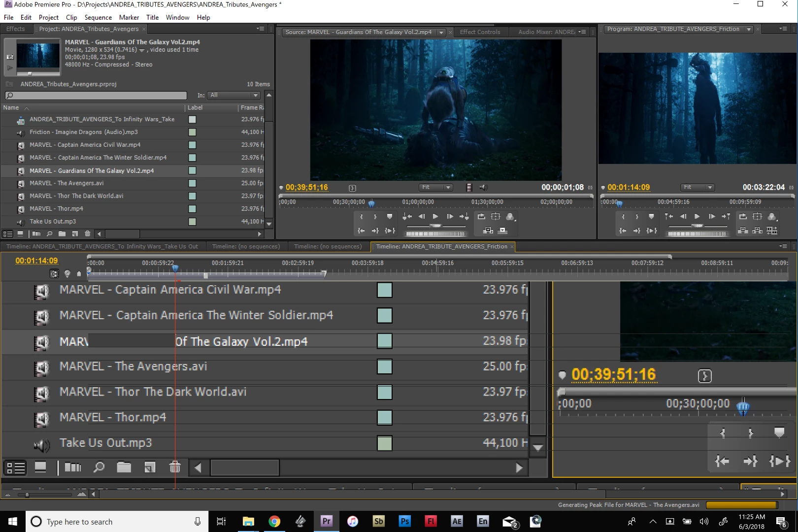
Task: Click Source monitor yellow timecode 00;39;51;16
Action: pos(306,187)
